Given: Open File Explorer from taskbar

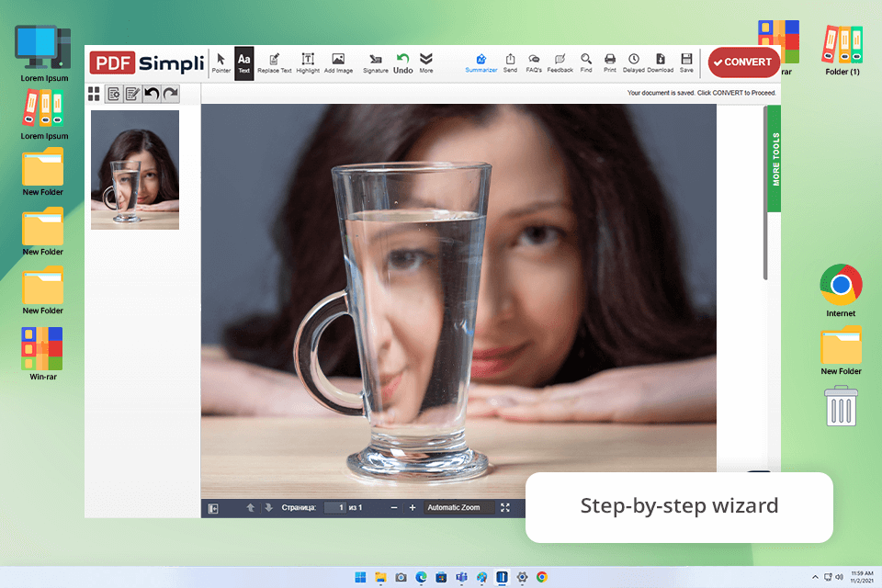Looking at the screenshot, I should (x=380, y=577).
